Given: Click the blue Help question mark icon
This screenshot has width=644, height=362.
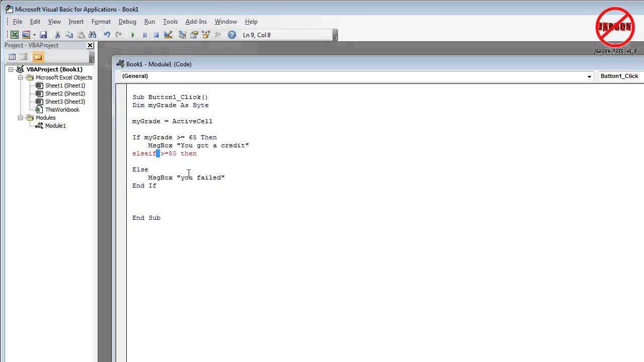Looking at the screenshot, I should (231, 35).
